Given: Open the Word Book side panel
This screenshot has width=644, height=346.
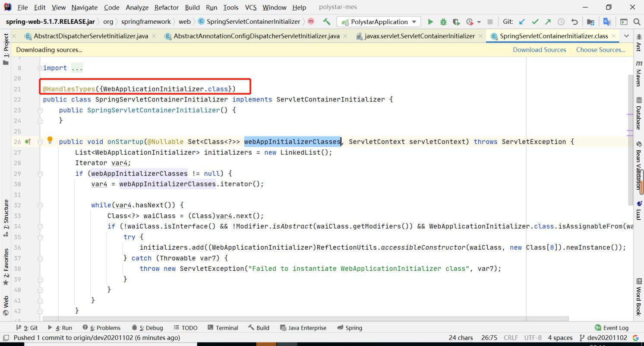Looking at the screenshot, I should (x=638, y=297).
